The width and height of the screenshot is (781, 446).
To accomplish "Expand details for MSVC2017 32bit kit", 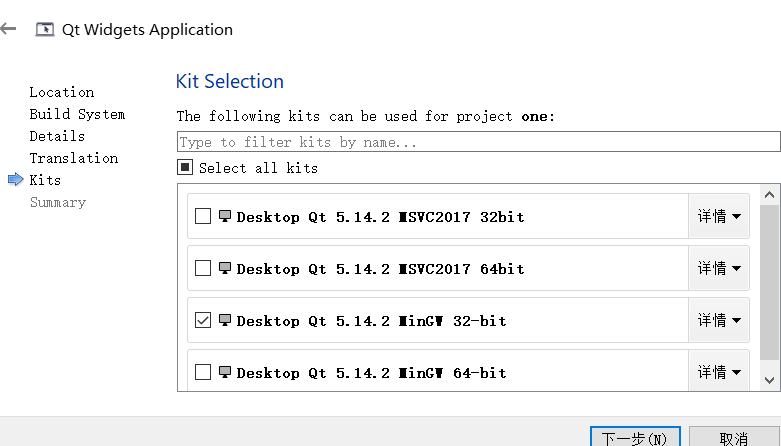I will 719,216.
